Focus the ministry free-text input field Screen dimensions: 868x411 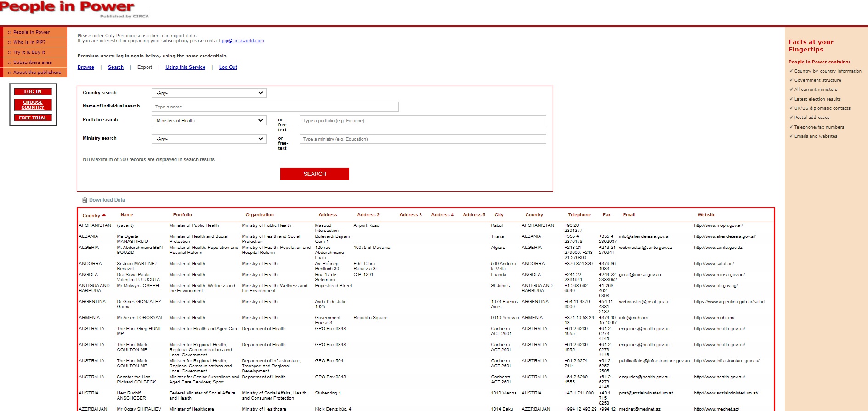point(423,139)
